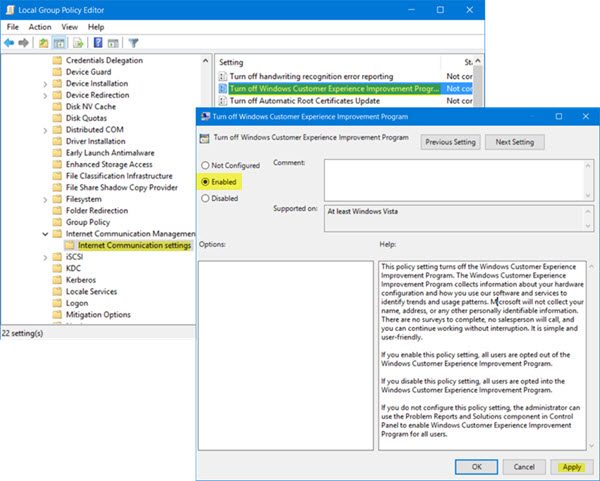Open the Action menu
This screenshot has height=481, width=600.
40,27
